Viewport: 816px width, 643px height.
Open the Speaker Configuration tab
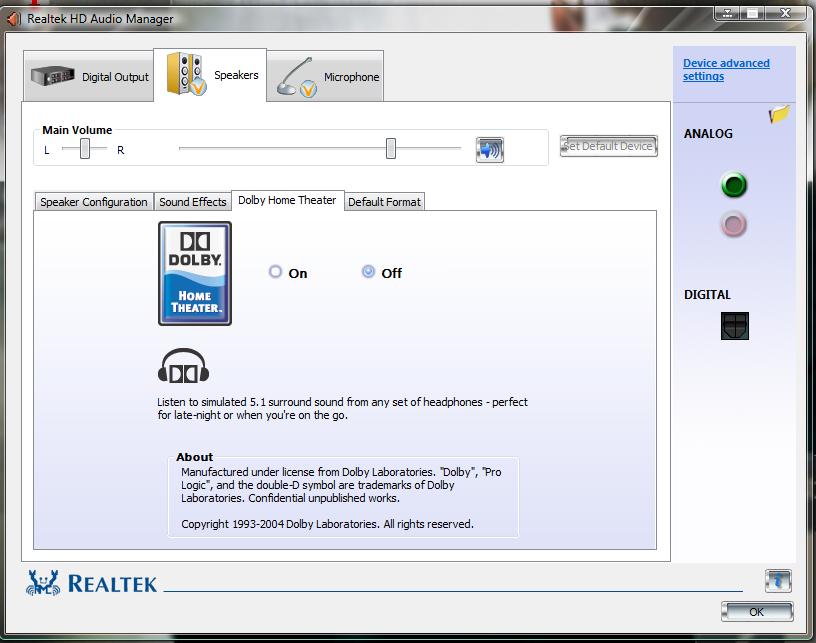94,202
